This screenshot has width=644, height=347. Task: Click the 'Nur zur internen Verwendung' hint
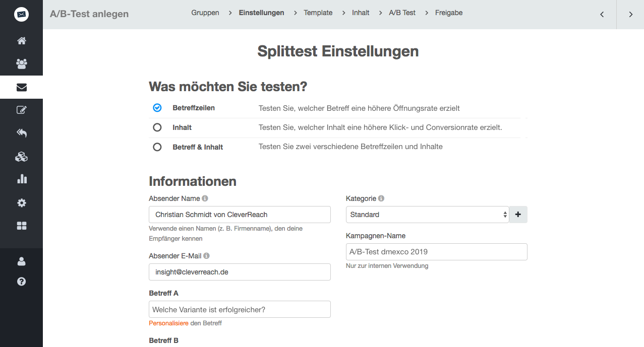tap(387, 265)
